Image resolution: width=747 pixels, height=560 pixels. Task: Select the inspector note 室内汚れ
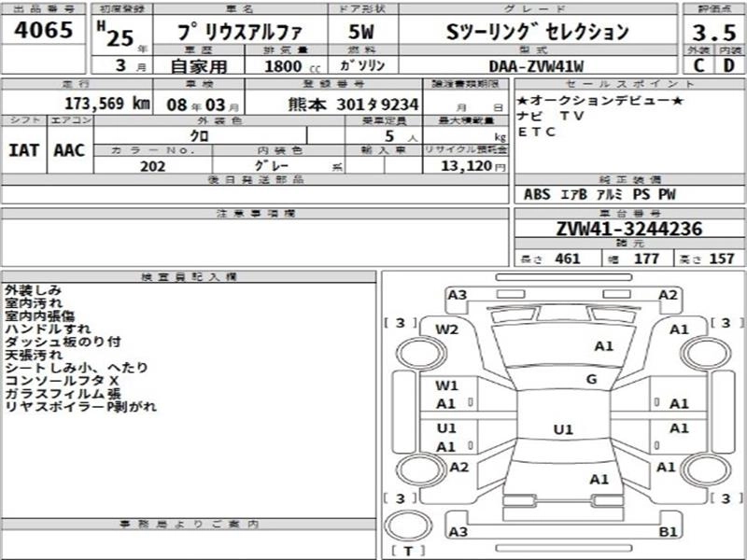pyautogui.click(x=34, y=302)
